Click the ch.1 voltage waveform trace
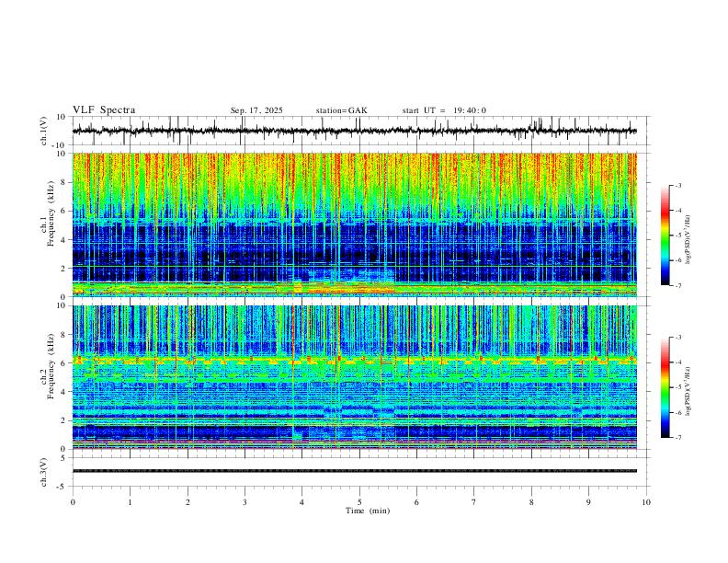This screenshot has width=728, height=563. tap(355, 131)
